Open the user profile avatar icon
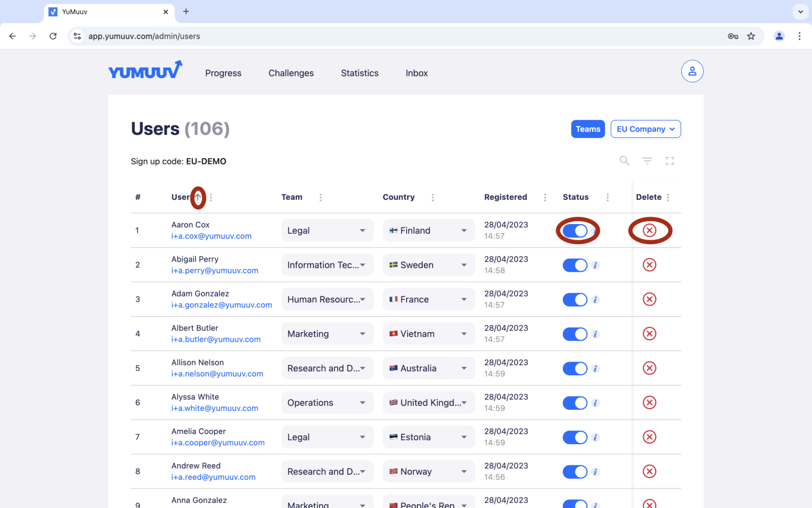 [692, 71]
